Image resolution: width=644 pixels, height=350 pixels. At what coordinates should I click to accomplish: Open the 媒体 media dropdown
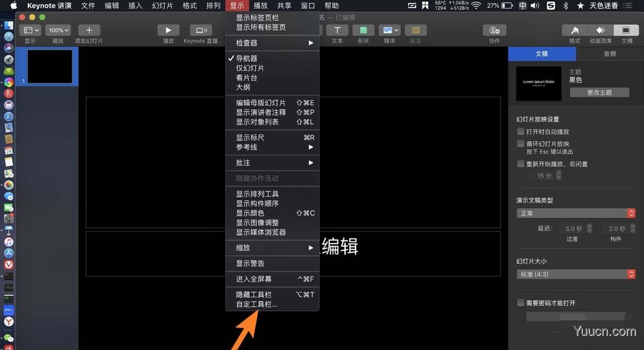[x=390, y=30]
